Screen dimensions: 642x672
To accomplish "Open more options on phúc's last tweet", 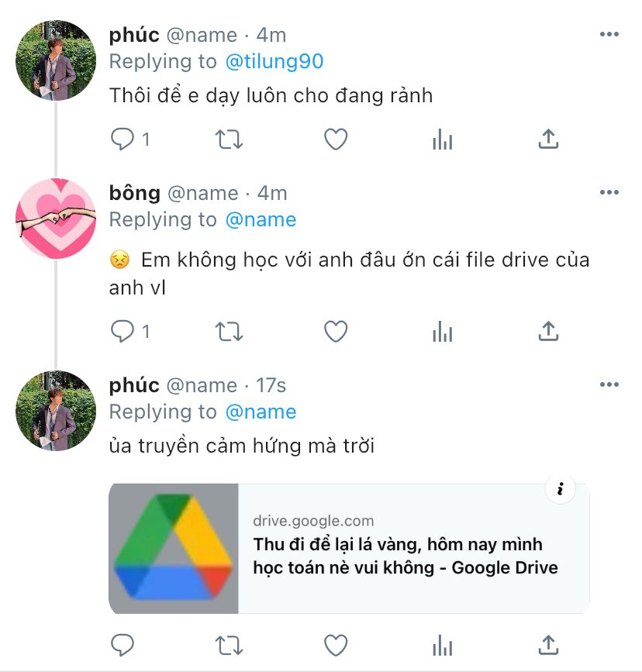I will tap(609, 384).
